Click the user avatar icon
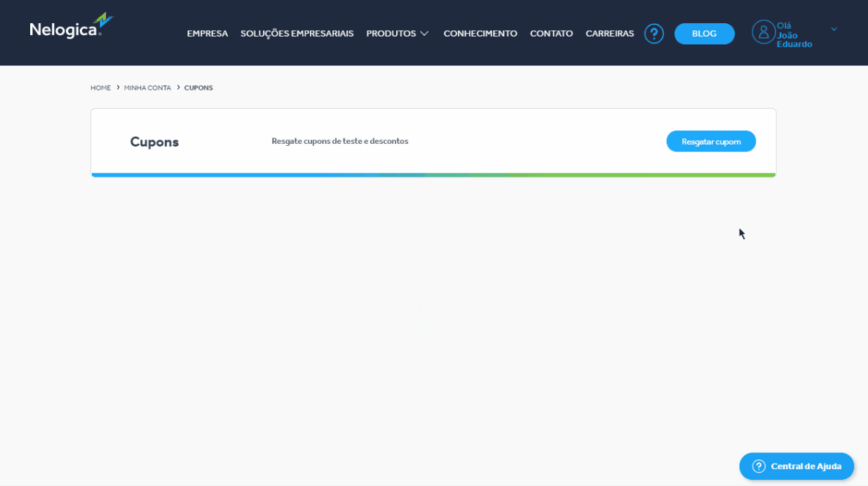Image resolution: width=868 pixels, height=486 pixels. pyautogui.click(x=763, y=32)
